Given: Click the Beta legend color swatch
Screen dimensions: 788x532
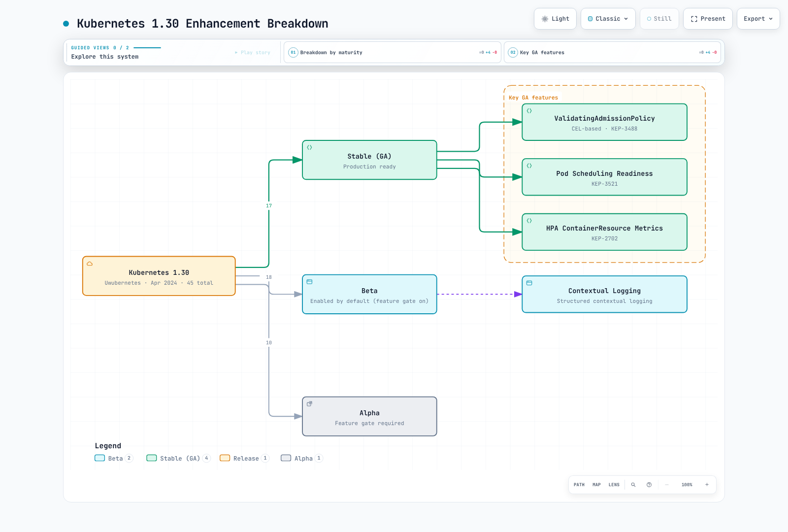Looking at the screenshot, I should (x=99, y=458).
